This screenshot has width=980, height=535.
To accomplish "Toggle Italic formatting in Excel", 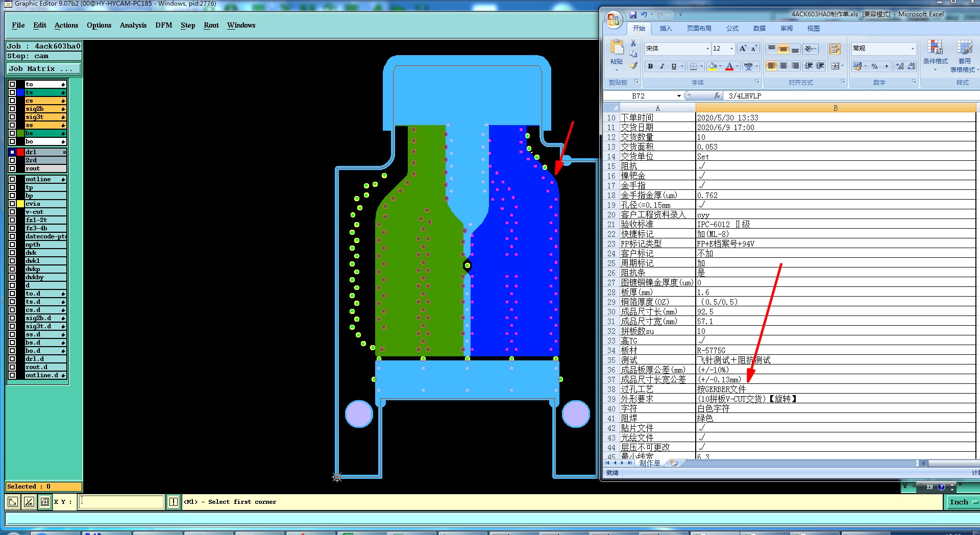I will 662,66.
